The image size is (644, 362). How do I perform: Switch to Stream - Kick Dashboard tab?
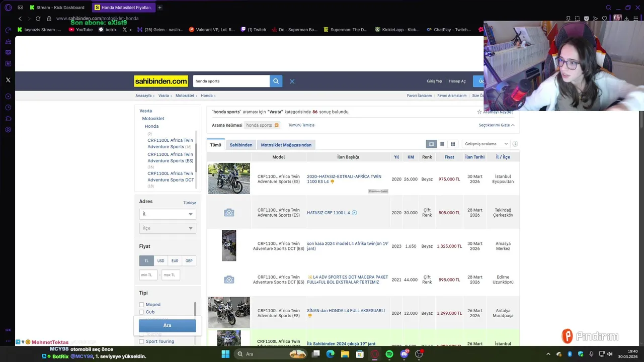[x=56, y=8]
